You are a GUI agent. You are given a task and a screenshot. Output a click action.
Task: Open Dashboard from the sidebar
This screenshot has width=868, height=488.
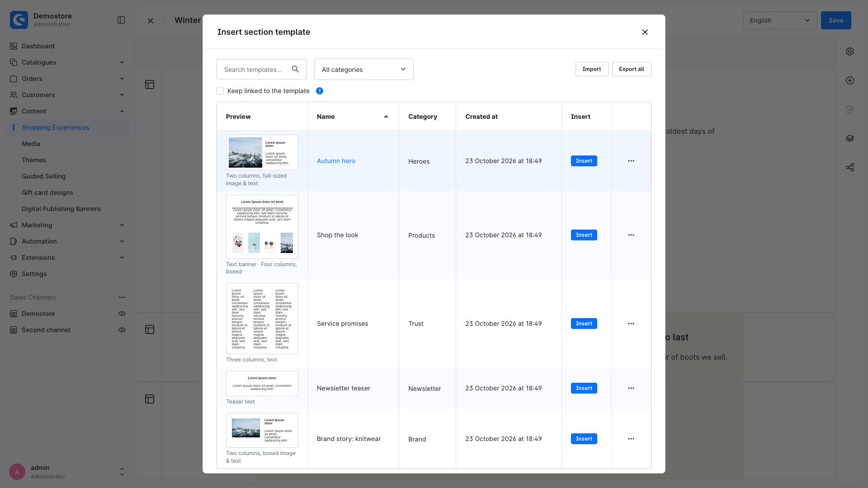click(38, 46)
